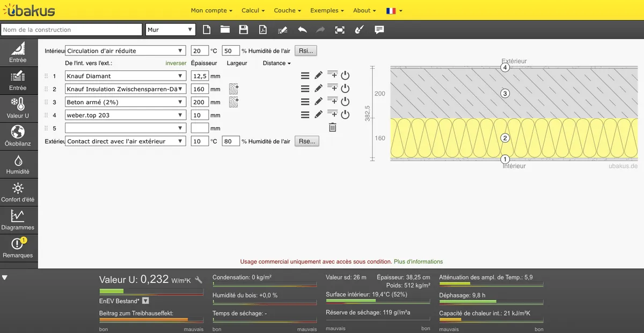Follow the Plus d'informations link
Viewport: 644px width, 333px height.
tap(419, 262)
